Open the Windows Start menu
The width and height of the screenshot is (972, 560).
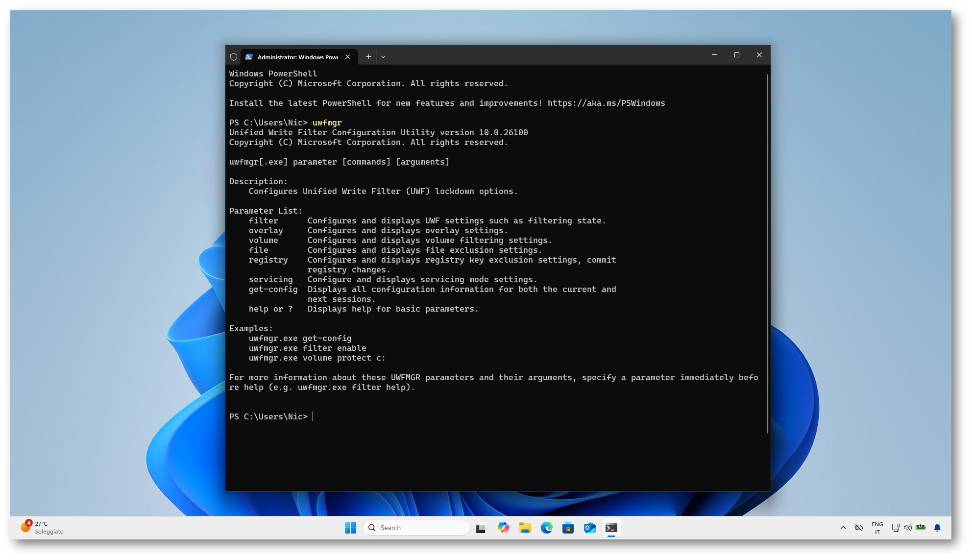[350, 528]
